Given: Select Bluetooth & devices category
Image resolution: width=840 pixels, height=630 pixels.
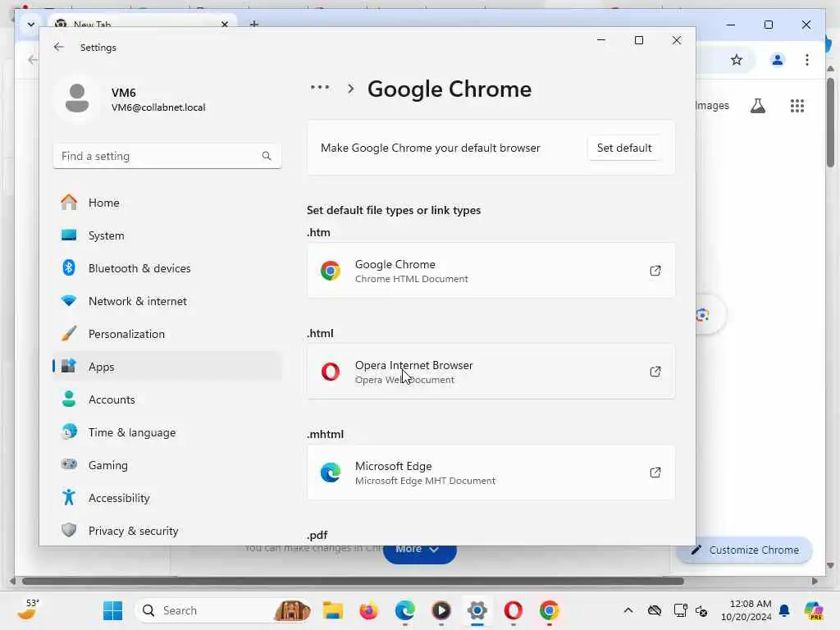Looking at the screenshot, I should pos(167,268).
